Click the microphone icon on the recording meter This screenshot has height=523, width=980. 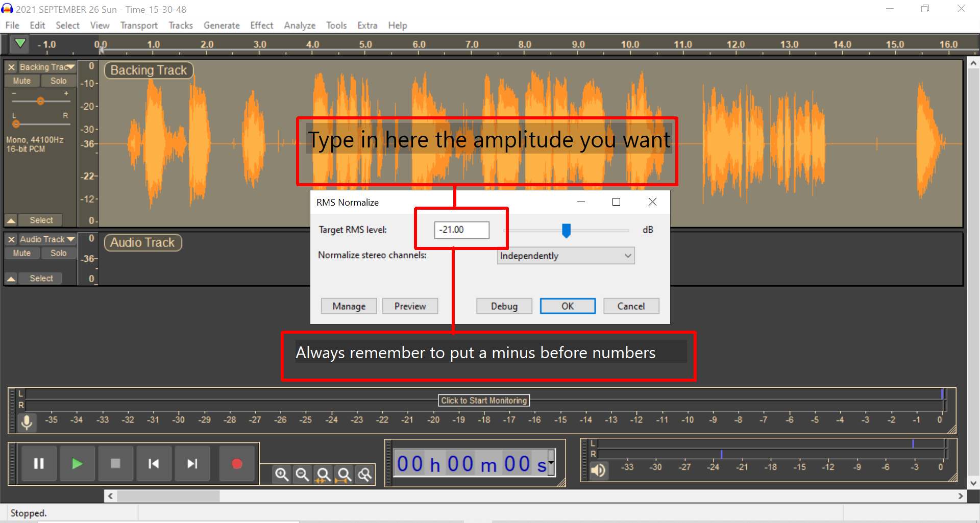click(x=26, y=422)
